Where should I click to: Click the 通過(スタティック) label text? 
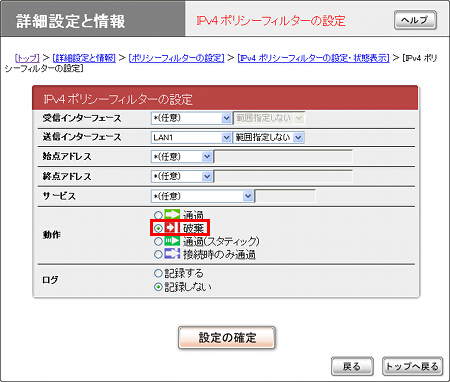click(x=221, y=241)
